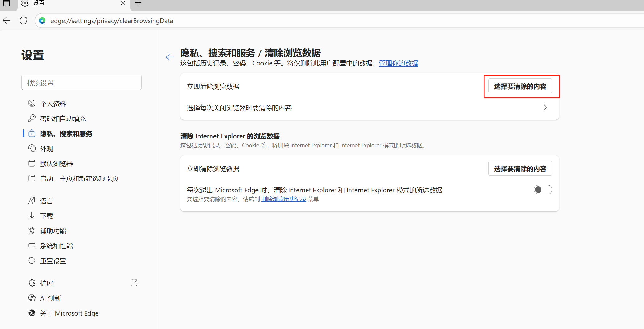Click the key icon for 密码和自动填充

click(32, 118)
